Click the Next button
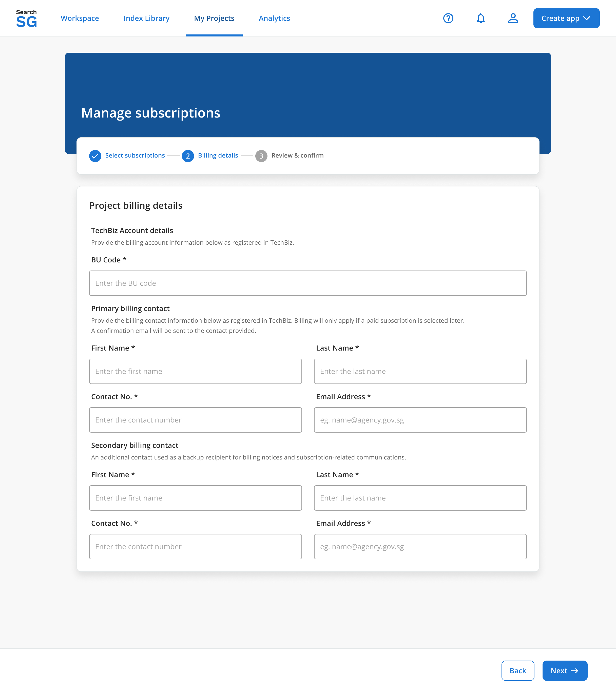This screenshot has width=616, height=693. [x=565, y=670]
